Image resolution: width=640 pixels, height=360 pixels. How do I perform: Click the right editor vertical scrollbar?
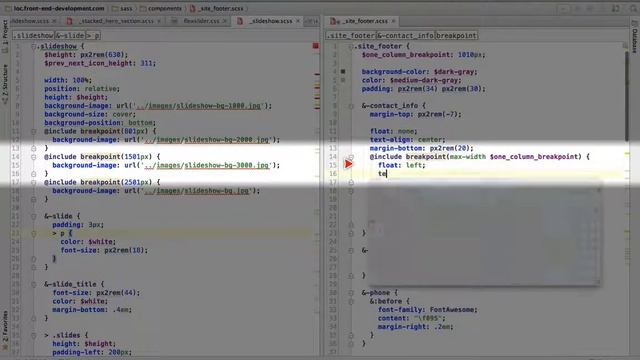627,96
